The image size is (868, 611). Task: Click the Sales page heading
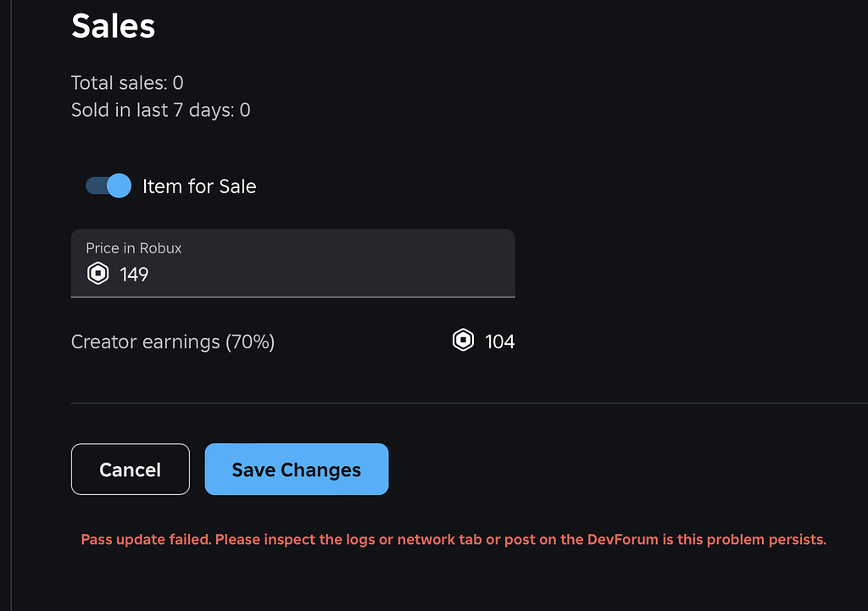[113, 25]
